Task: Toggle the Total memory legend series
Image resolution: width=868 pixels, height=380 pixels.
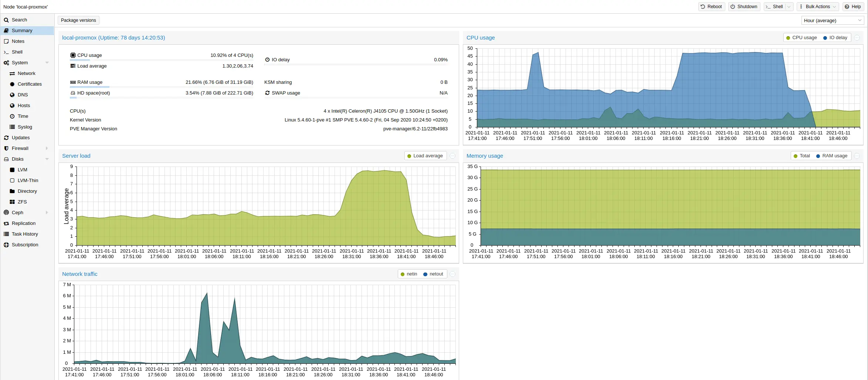Action: click(801, 156)
